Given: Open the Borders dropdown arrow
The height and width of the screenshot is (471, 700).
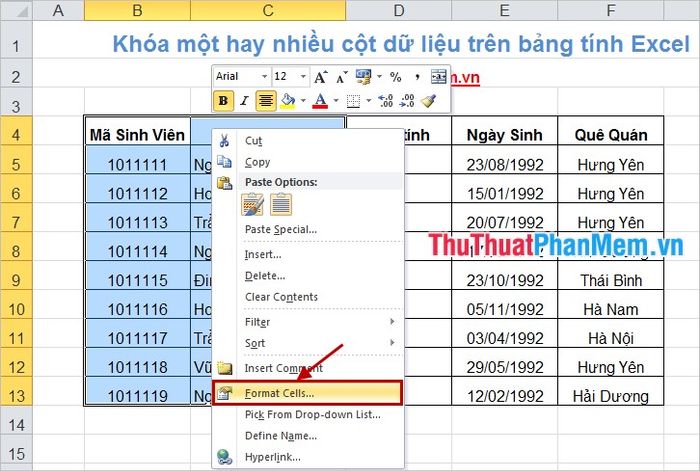Looking at the screenshot, I should tap(368, 101).
